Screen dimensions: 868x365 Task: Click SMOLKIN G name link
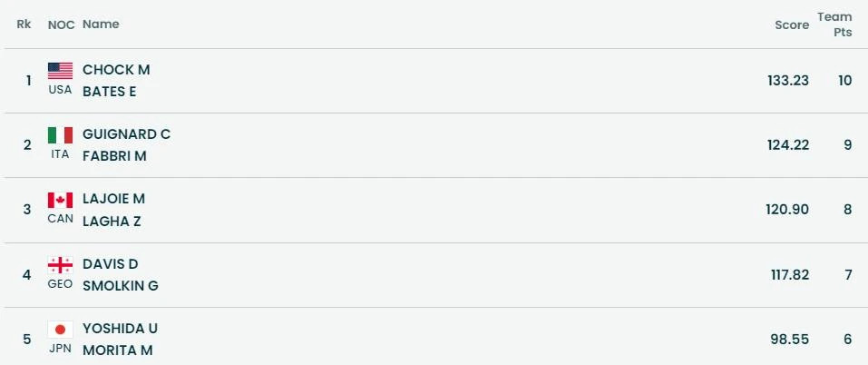pyautogui.click(x=120, y=286)
